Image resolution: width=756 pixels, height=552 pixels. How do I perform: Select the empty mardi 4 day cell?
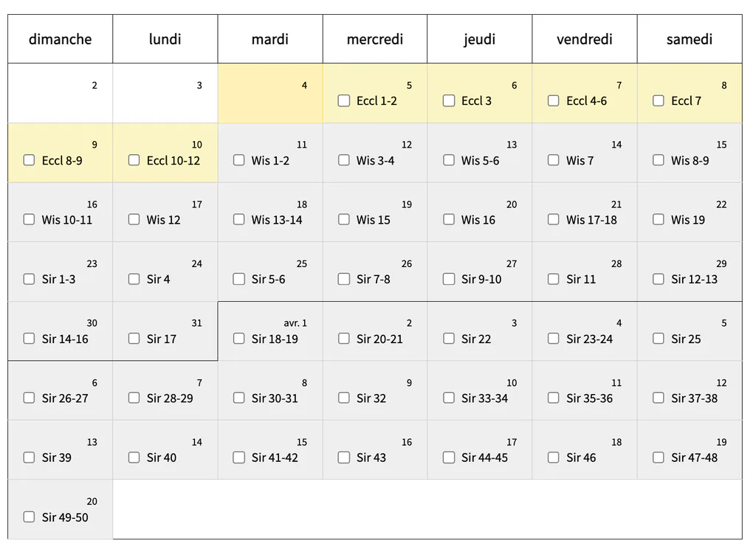click(270, 93)
